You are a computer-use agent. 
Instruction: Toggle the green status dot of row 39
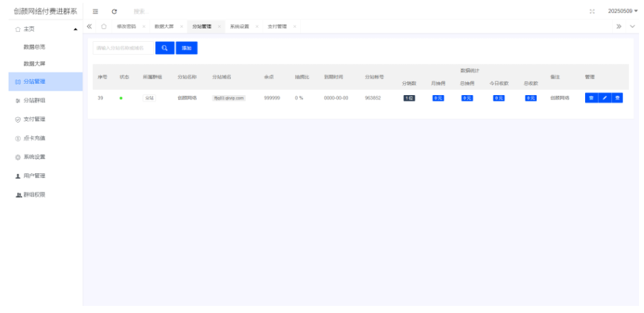[x=121, y=98]
